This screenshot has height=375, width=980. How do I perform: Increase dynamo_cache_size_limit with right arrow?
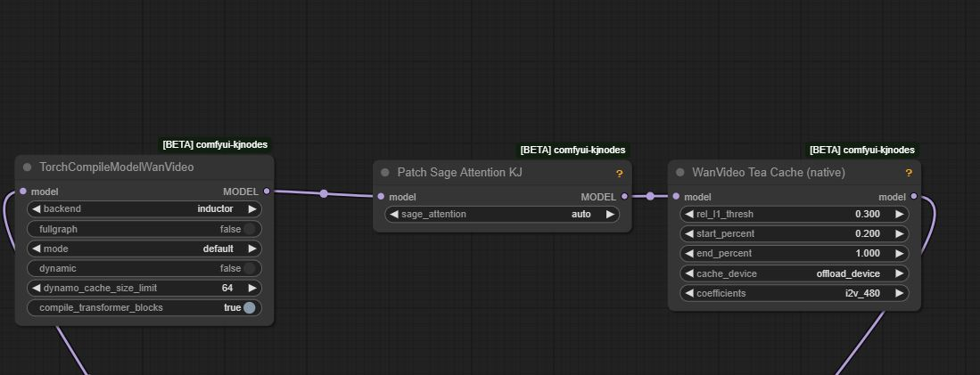[251, 289]
